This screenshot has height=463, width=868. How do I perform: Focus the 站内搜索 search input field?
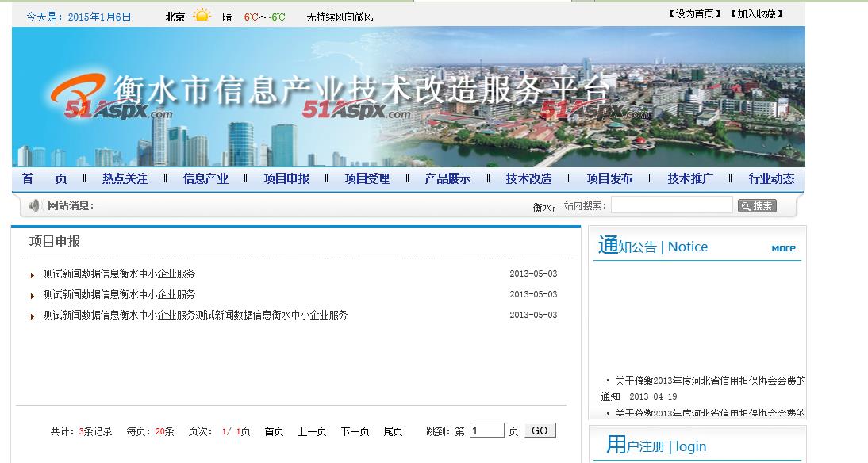671,205
